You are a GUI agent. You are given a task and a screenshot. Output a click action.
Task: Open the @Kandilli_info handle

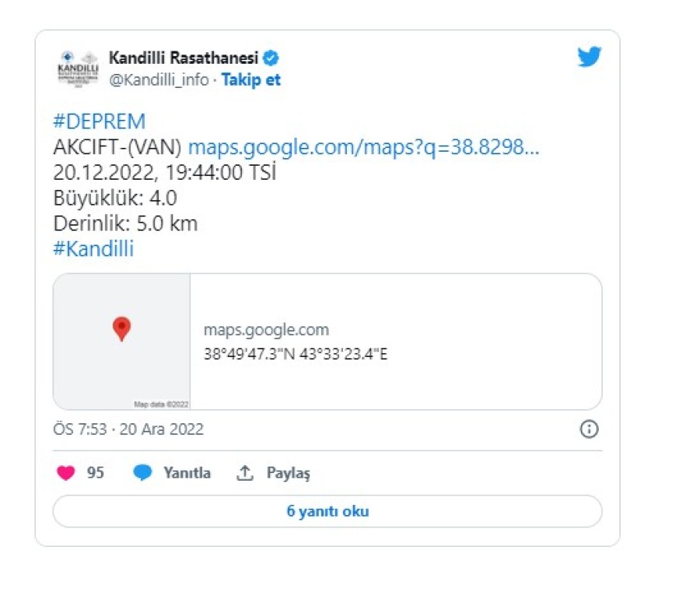(x=159, y=79)
